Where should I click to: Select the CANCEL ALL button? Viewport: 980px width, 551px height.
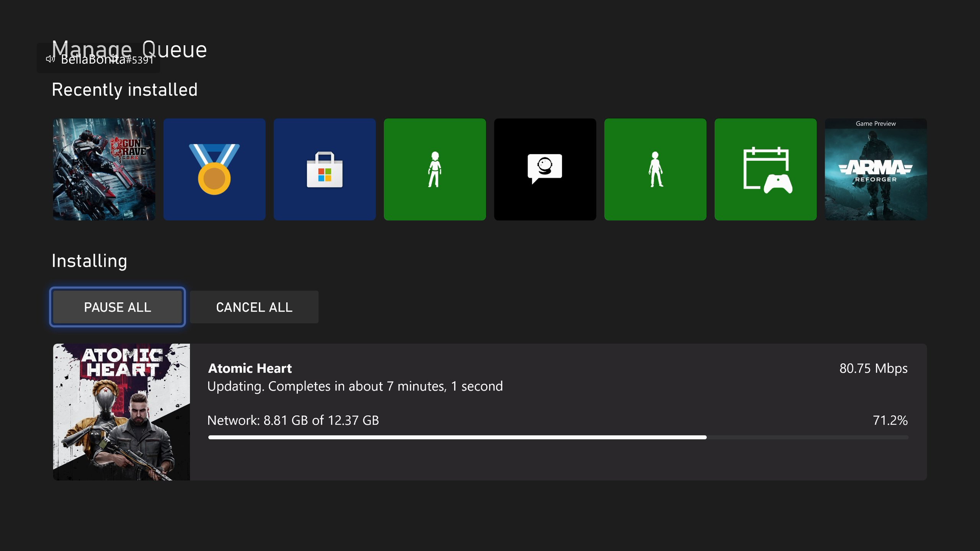click(x=254, y=307)
